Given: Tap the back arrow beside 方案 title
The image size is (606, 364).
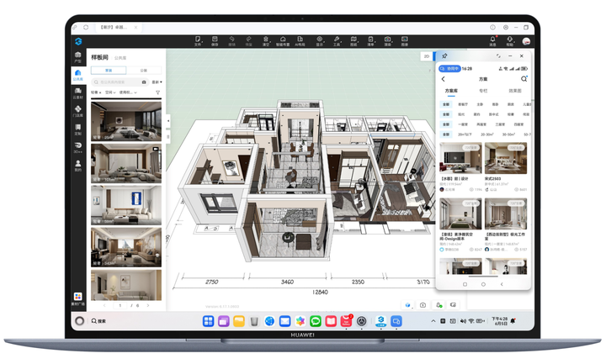Looking at the screenshot, I should pos(444,79).
